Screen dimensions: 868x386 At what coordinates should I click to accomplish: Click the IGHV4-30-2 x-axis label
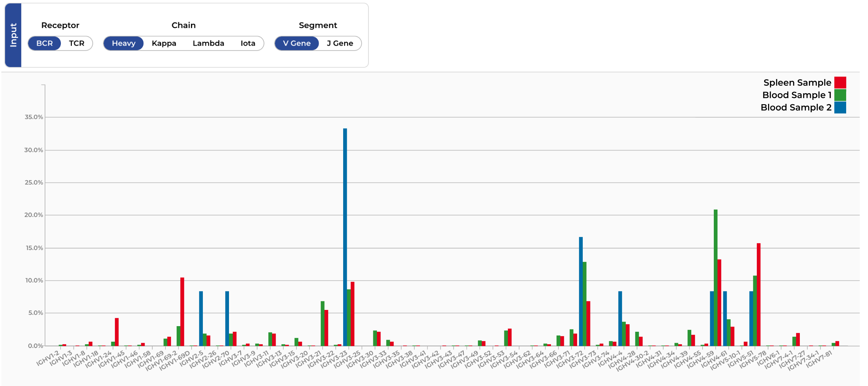coord(632,361)
